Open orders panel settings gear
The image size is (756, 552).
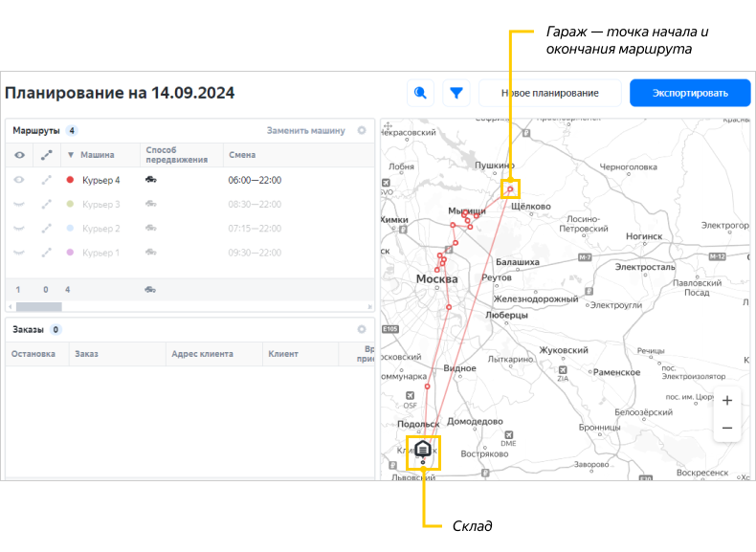[362, 329]
